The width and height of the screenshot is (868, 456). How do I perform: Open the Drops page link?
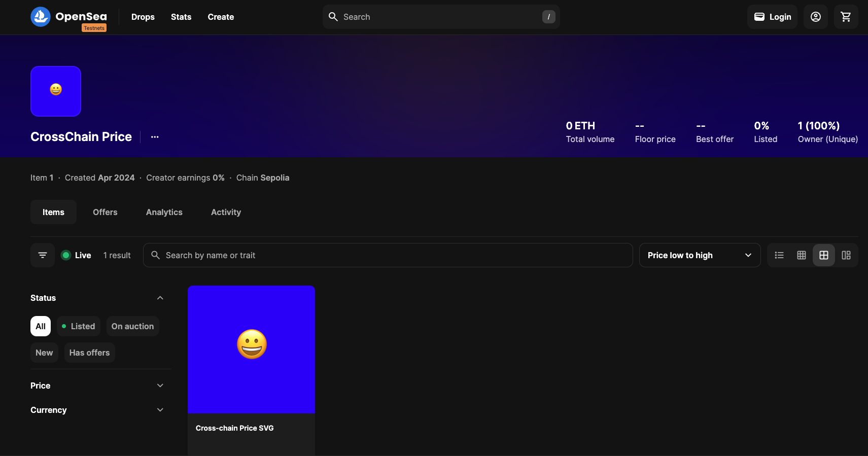(x=143, y=17)
